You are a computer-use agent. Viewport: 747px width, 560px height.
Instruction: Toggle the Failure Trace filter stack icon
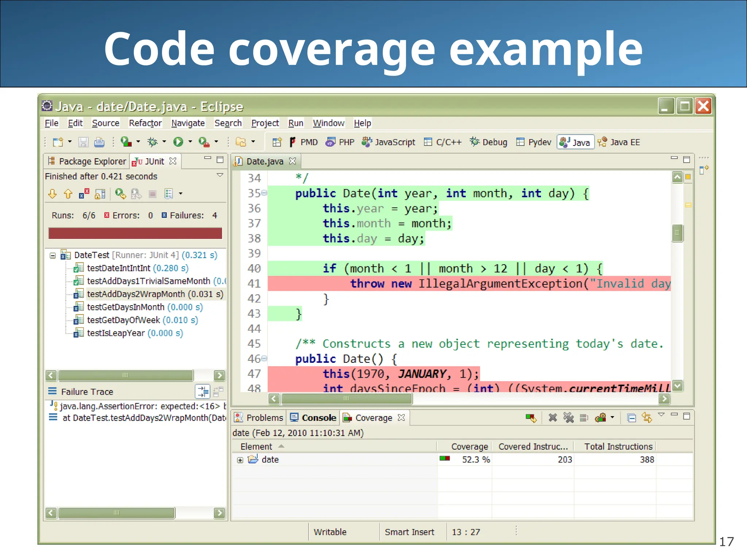click(203, 392)
